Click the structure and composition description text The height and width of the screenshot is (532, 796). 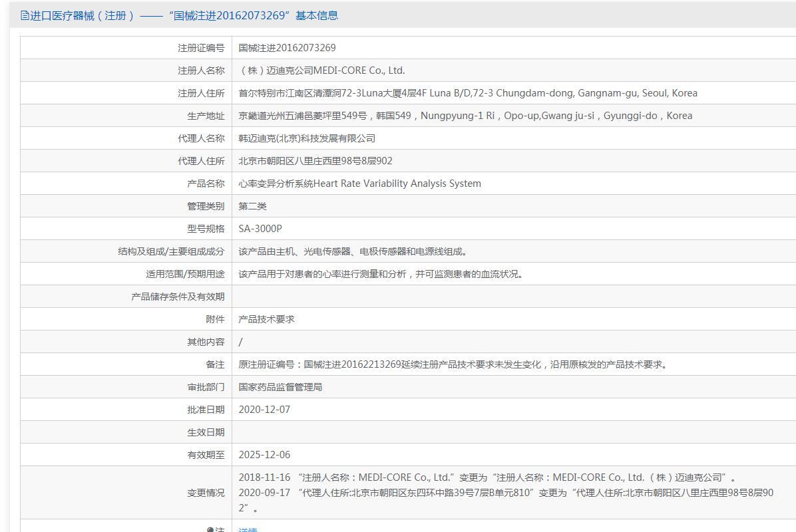(x=354, y=251)
